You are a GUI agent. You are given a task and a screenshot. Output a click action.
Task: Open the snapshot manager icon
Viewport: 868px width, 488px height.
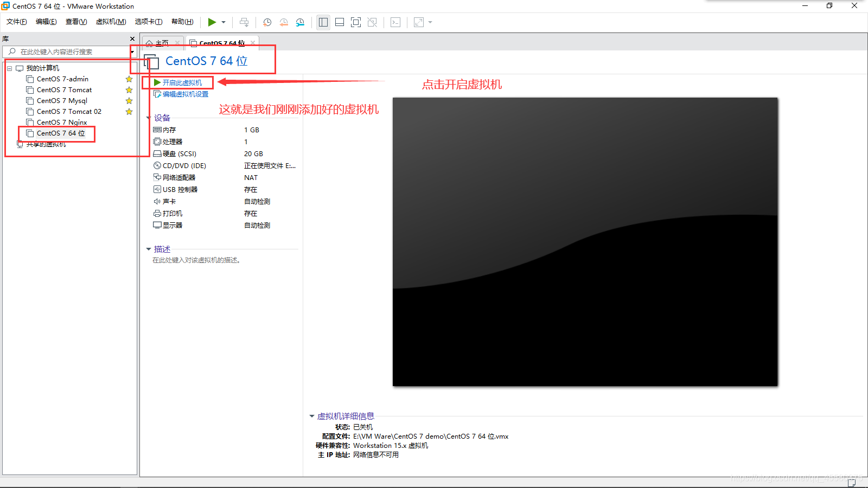point(300,22)
